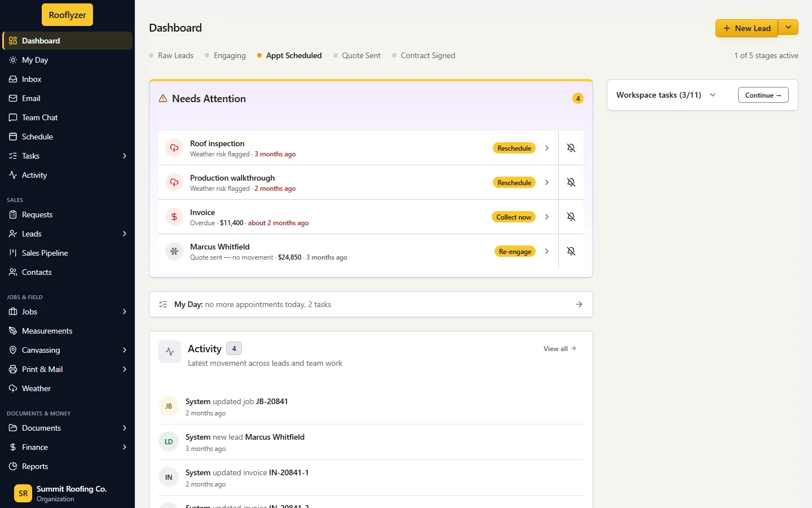
Task: Select the Raw Leads stage
Action: point(171,55)
